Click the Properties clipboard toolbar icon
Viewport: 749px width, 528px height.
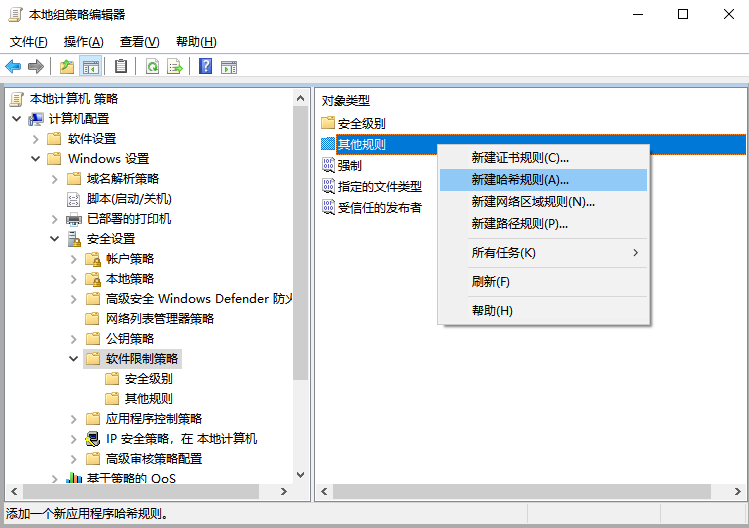click(x=121, y=66)
